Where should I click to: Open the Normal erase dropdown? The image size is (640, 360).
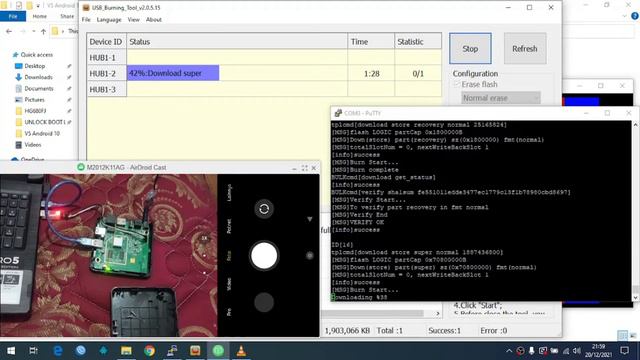point(501,98)
